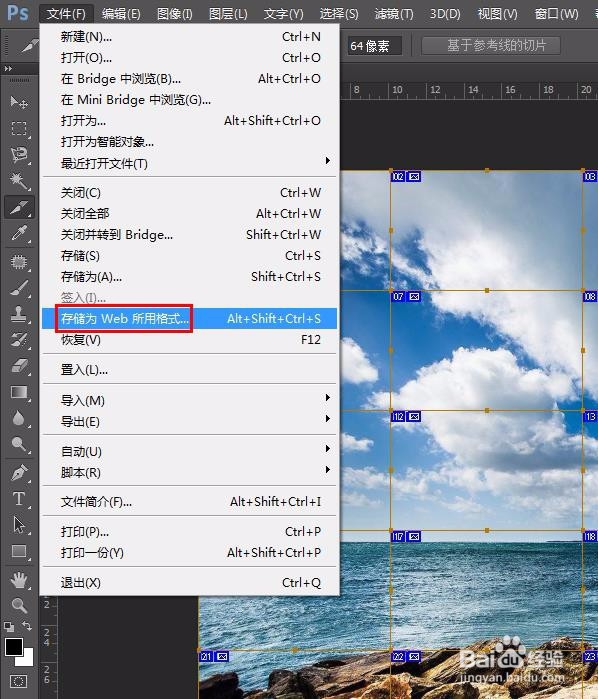Open the 图层(L) menu

click(228, 14)
